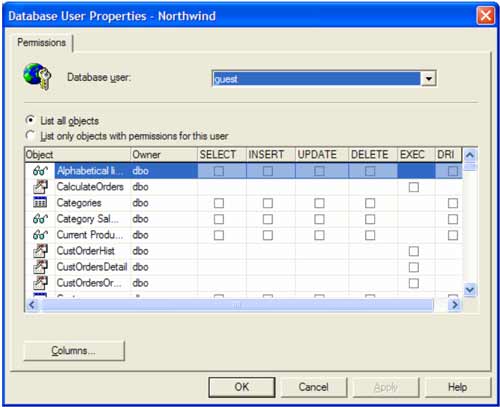Click the SELECT column header
Viewport: 500px width, 407px height.
pos(222,154)
